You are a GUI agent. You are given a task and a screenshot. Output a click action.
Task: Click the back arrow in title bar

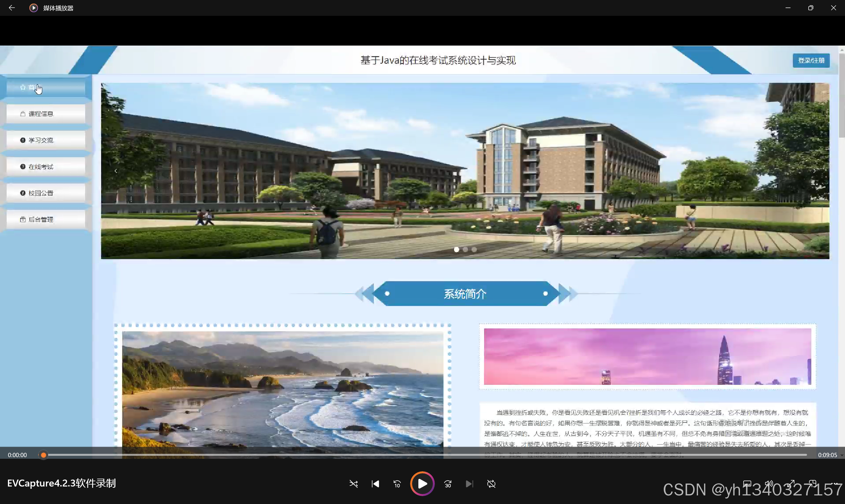pos(12,8)
